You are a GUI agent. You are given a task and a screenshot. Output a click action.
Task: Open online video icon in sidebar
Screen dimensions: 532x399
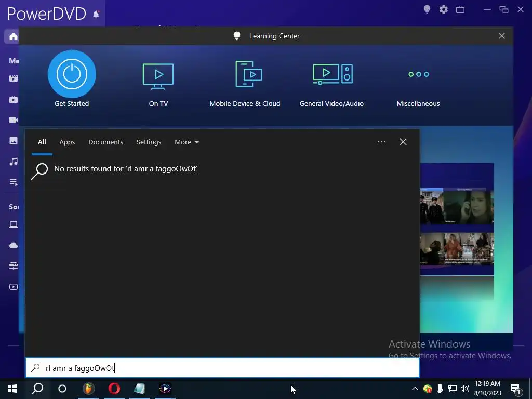coord(13,287)
